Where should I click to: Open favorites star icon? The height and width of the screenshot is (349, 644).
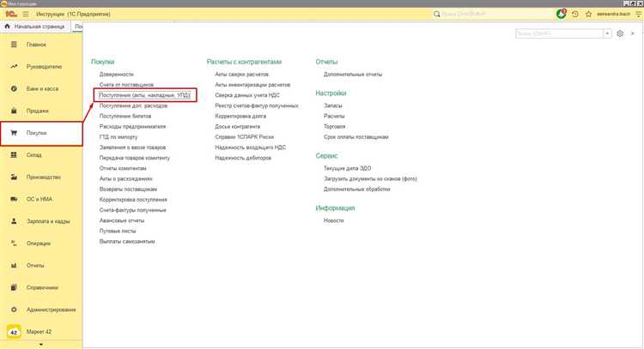[588, 14]
